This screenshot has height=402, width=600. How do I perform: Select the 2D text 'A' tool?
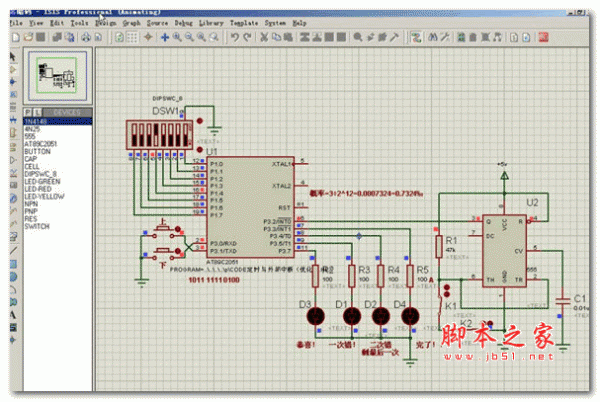tap(13, 315)
